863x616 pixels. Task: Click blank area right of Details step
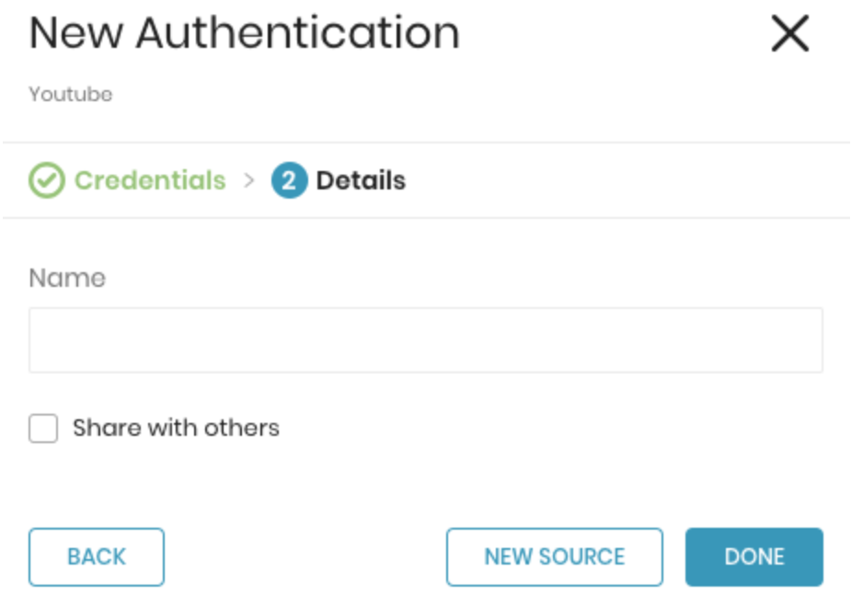[x=626, y=180]
